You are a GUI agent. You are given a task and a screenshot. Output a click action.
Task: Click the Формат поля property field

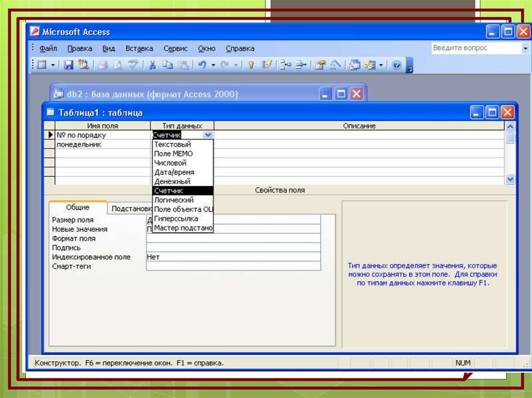click(233, 238)
